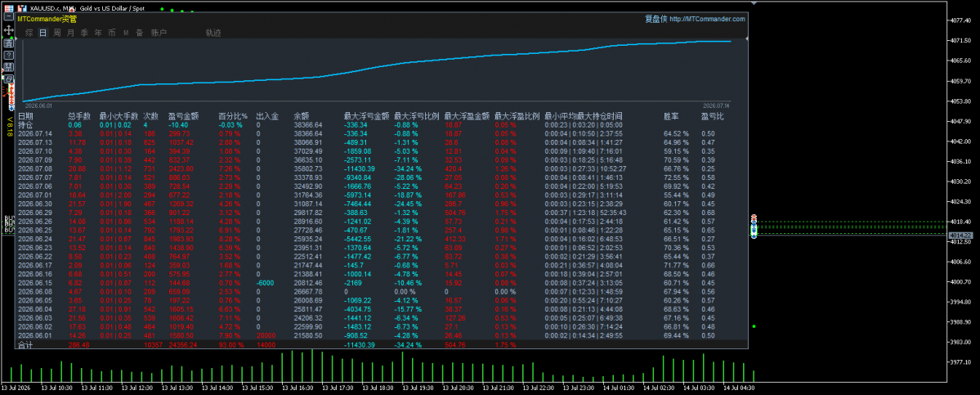Click the 清 clear button in sidebar
Image resolution: width=980 pixels, height=395 pixels.
pyautogui.click(x=9, y=43)
